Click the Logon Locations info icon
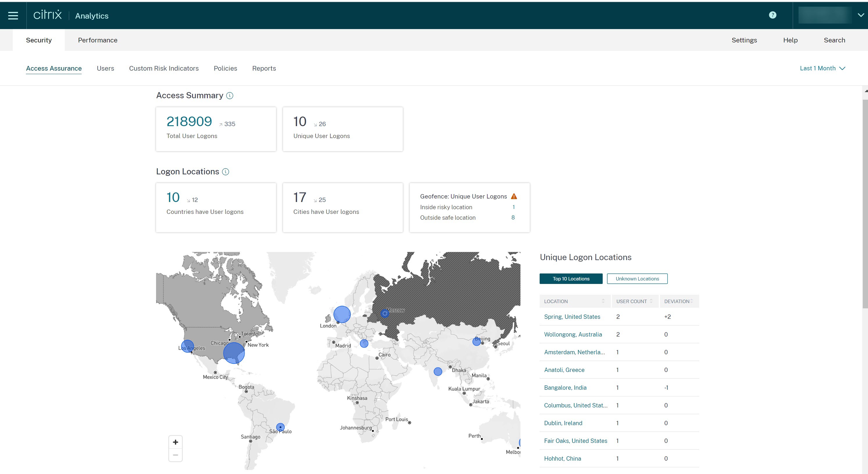The width and height of the screenshot is (868, 474). (225, 172)
